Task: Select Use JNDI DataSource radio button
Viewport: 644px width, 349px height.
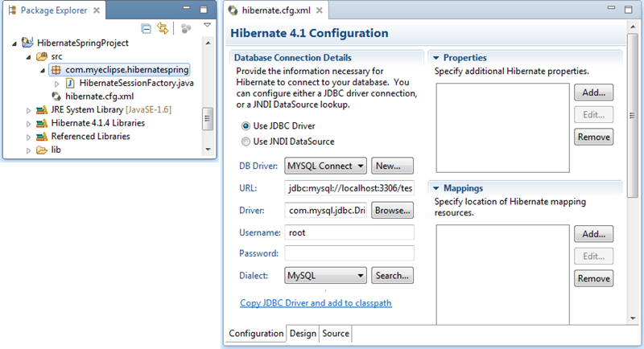Action: pyautogui.click(x=246, y=142)
